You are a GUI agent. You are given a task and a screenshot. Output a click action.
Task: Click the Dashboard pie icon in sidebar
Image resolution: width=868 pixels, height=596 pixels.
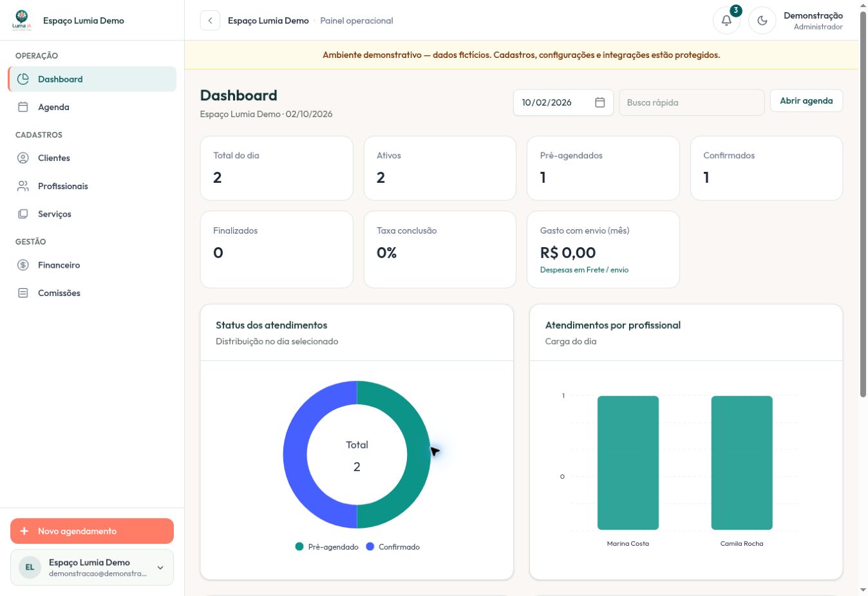click(x=23, y=79)
